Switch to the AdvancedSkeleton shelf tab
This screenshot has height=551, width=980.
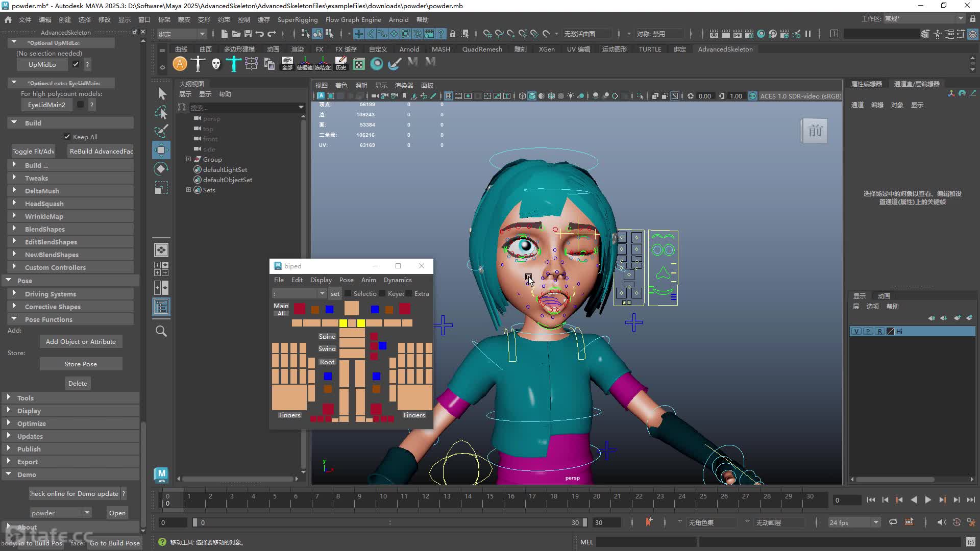pos(725,49)
